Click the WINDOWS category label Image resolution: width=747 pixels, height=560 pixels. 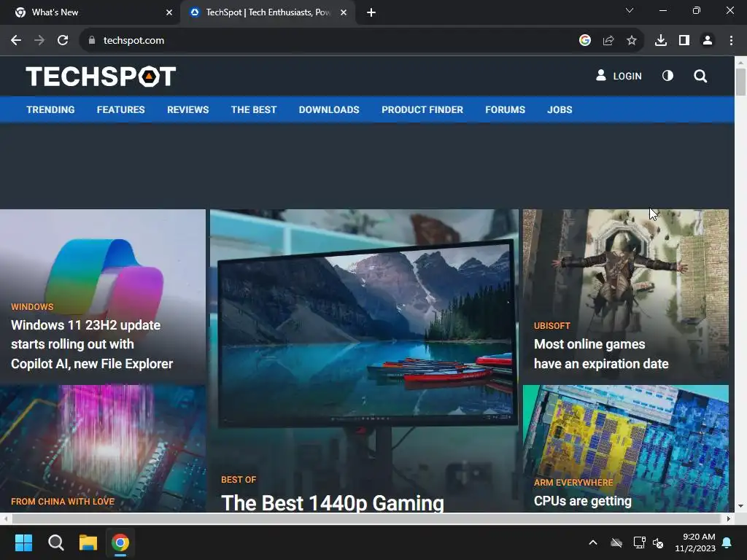click(x=32, y=307)
